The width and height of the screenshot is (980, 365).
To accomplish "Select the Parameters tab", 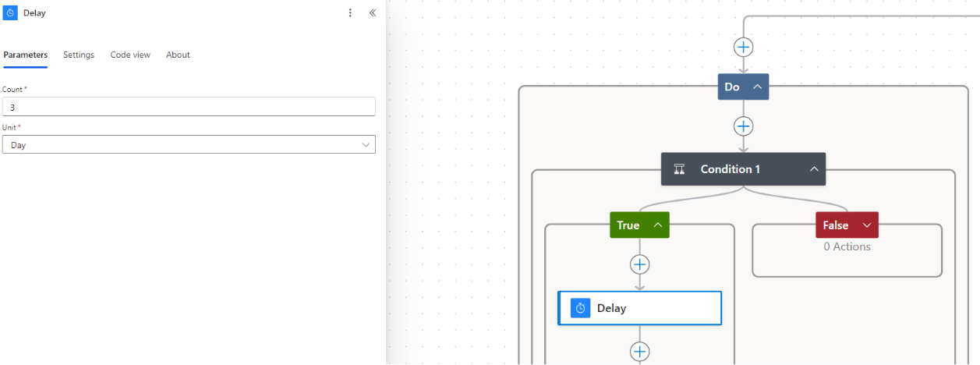I will pyautogui.click(x=26, y=55).
